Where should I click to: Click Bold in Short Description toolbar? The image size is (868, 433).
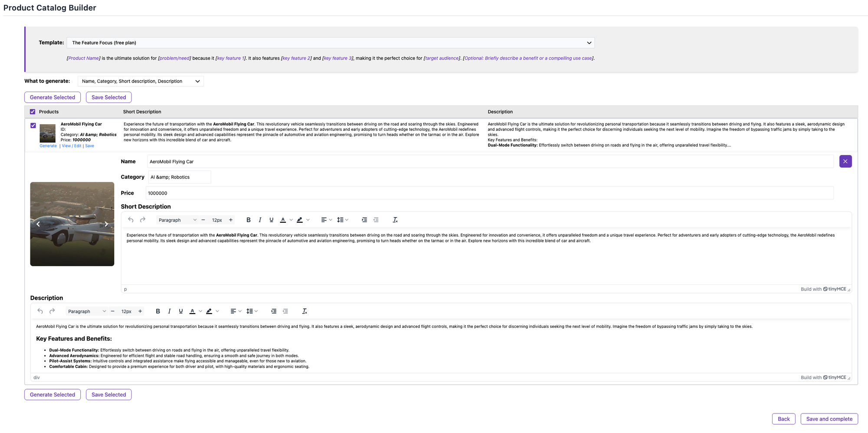coord(248,220)
